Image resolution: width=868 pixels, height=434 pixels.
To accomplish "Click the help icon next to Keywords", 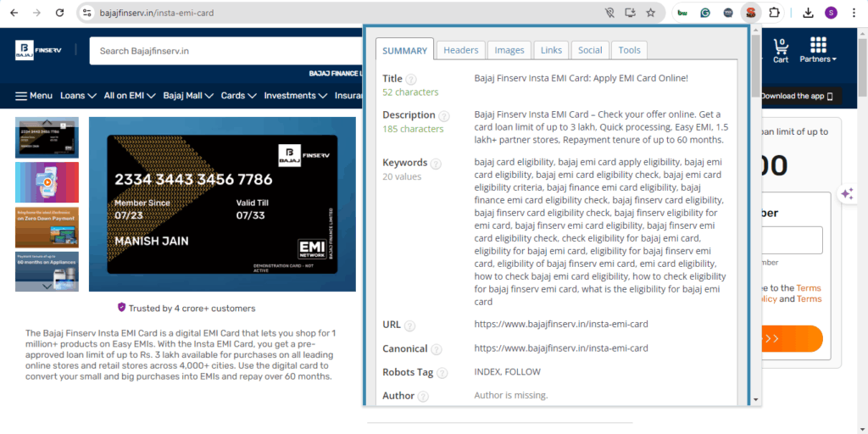I will click(437, 164).
